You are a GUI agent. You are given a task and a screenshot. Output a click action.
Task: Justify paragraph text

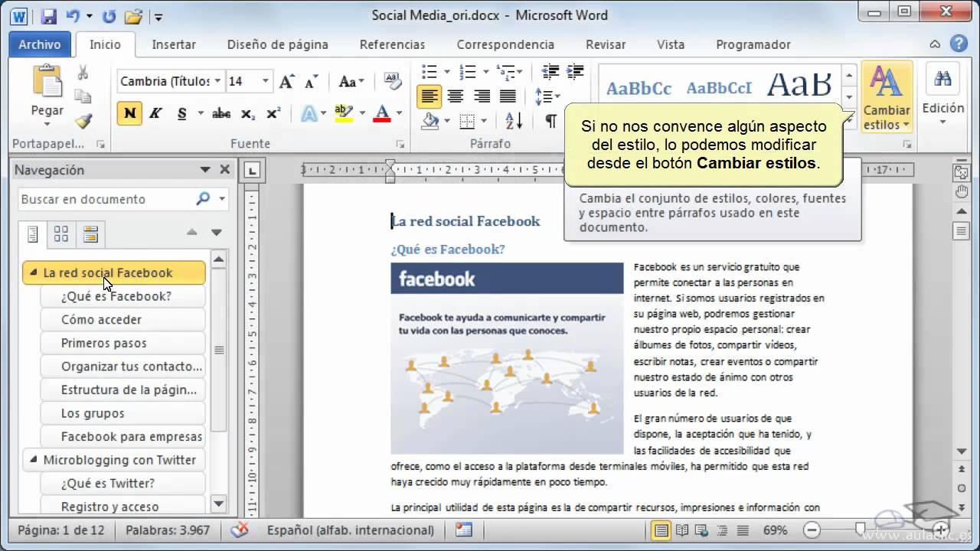508,96
